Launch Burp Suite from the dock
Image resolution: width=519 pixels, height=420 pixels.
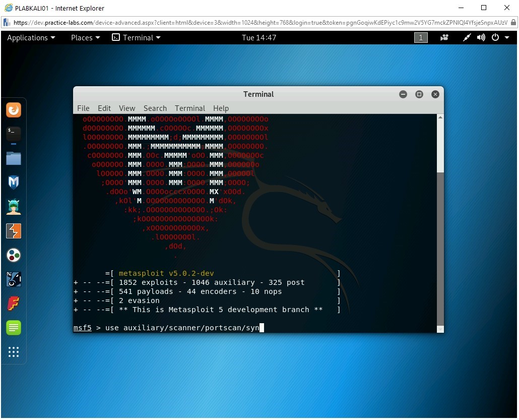click(14, 231)
